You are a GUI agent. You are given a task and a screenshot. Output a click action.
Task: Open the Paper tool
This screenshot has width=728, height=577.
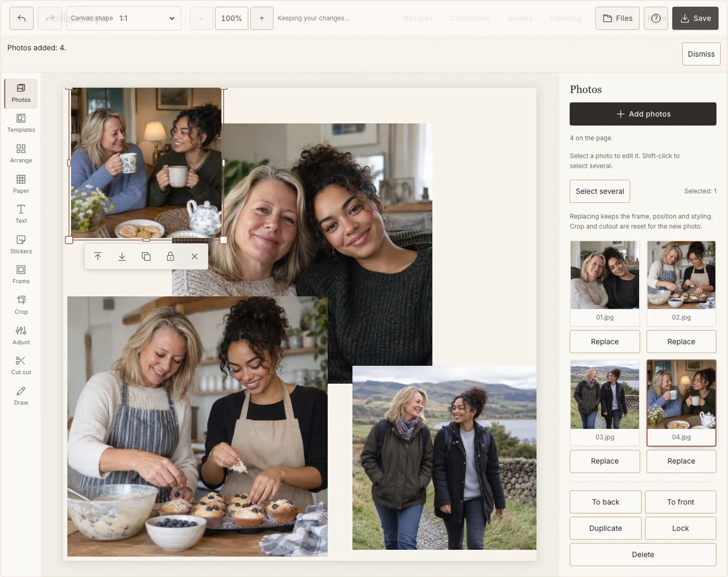click(21, 184)
